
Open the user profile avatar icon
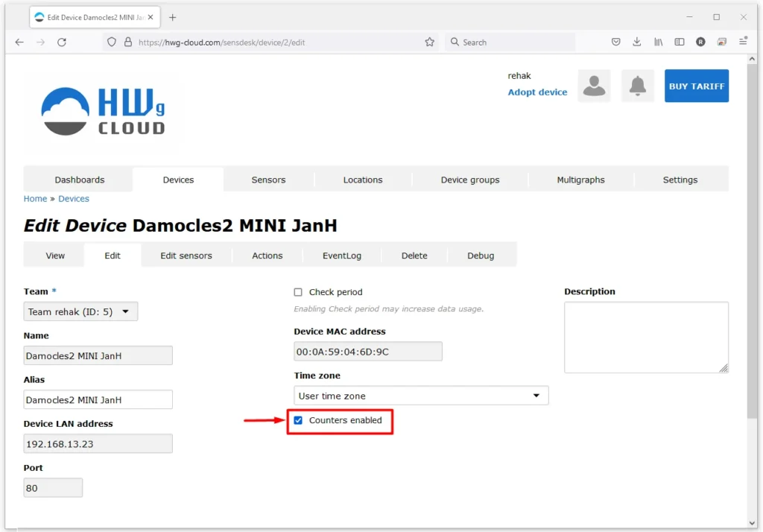[594, 86]
